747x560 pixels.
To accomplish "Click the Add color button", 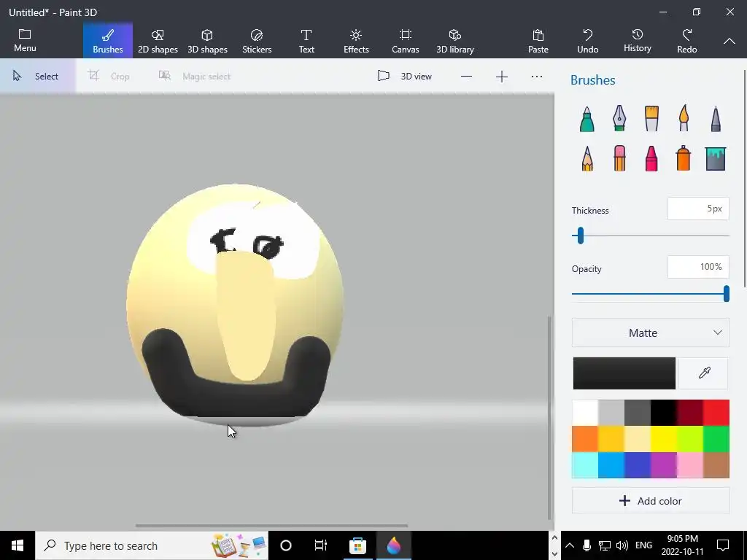I will click(650, 500).
